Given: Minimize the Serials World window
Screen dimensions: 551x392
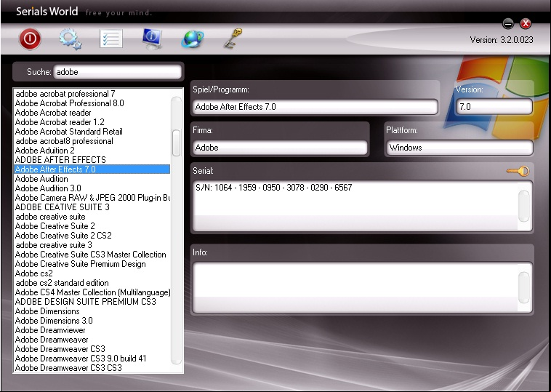Looking at the screenshot, I should point(508,23).
